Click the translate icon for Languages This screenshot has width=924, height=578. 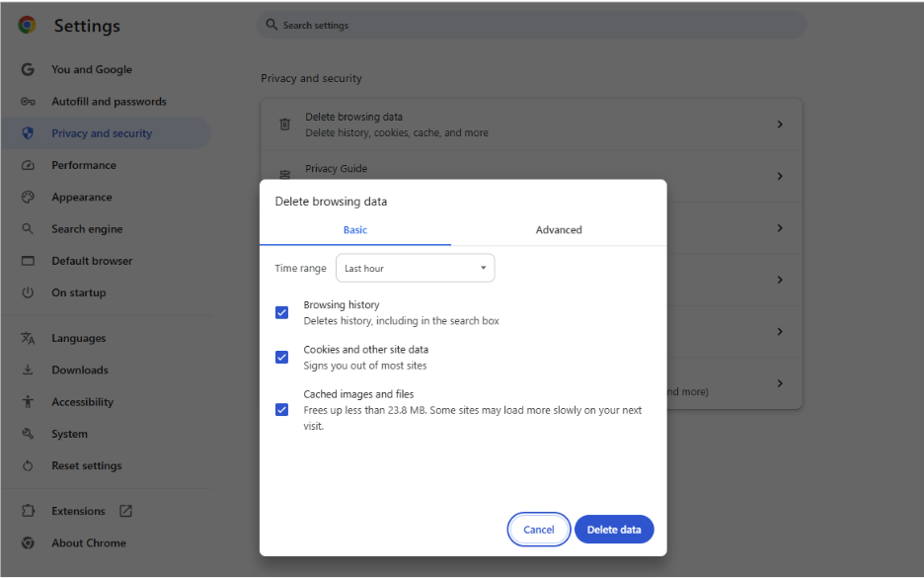tap(28, 338)
